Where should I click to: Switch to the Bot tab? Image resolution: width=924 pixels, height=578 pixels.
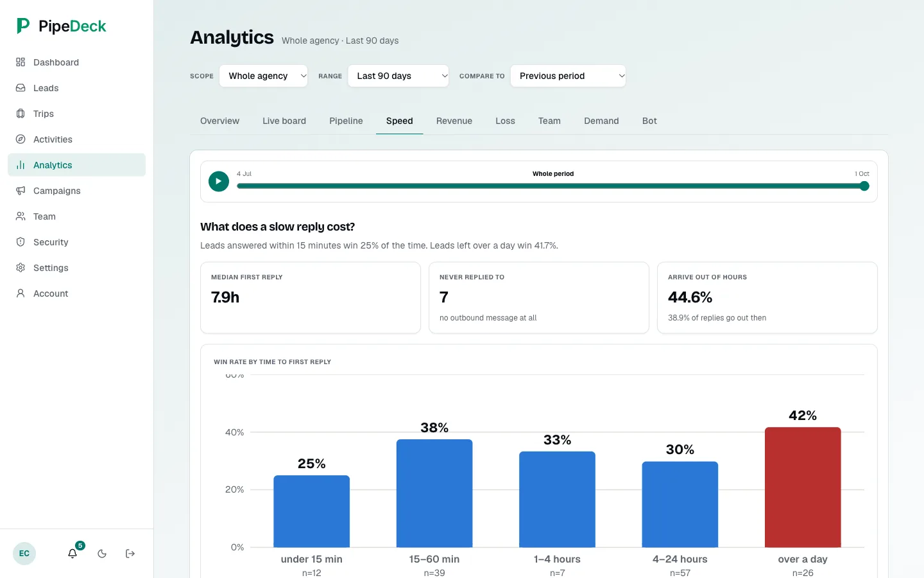click(x=649, y=121)
